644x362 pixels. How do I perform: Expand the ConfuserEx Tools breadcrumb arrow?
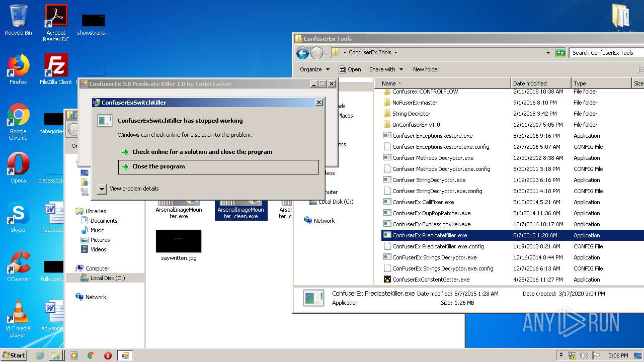point(395,52)
